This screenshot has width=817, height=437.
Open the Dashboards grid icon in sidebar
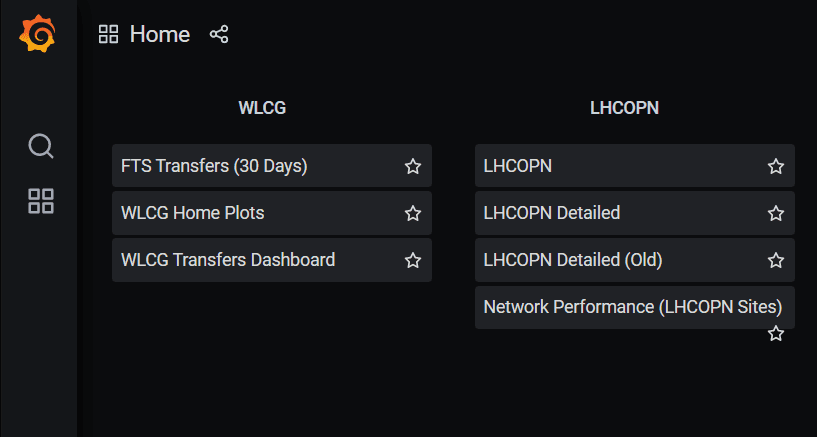tap(41, 201)
